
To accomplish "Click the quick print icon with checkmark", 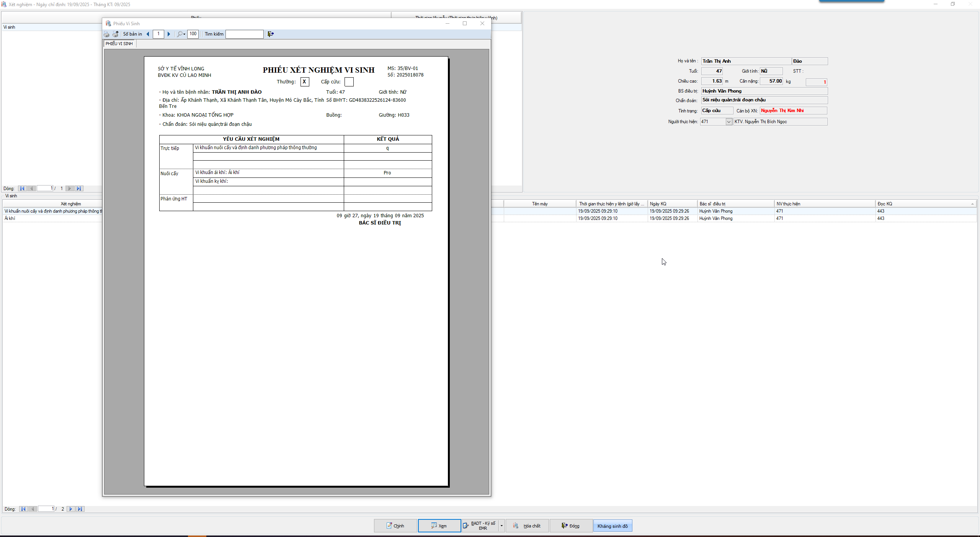I will click(115, 34).
